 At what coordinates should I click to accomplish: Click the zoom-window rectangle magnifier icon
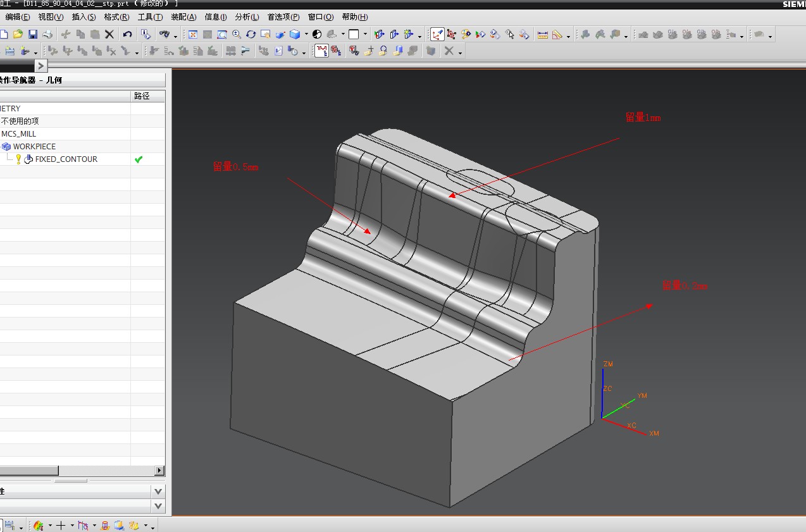pyautogui.click(x=222, y=34)
